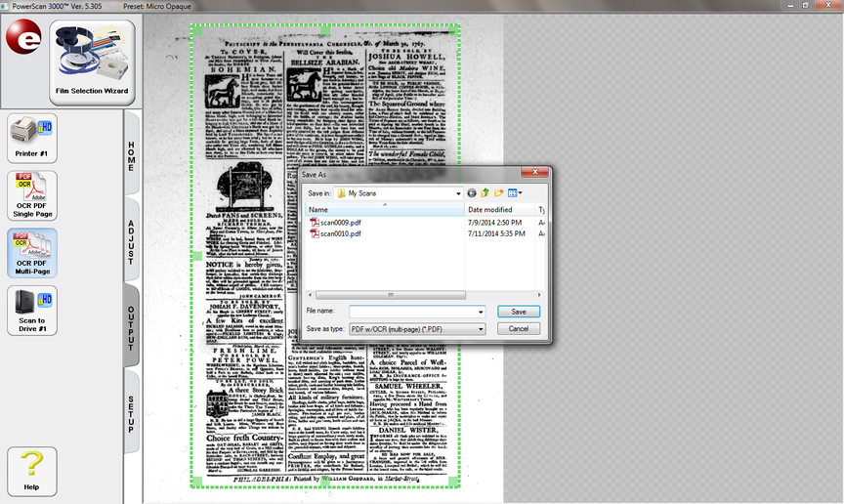
Task: Select the scan0009.pdf file
Action: [x=340, y=223]
